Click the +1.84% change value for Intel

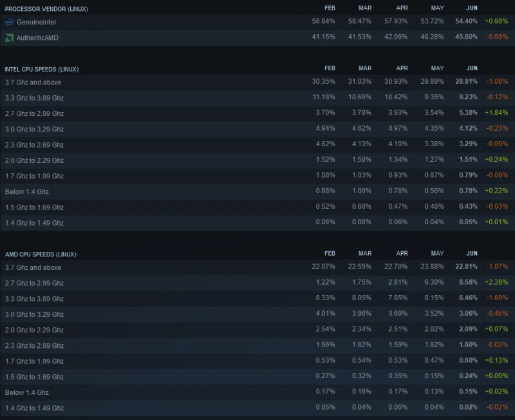[x=496, y=113]
